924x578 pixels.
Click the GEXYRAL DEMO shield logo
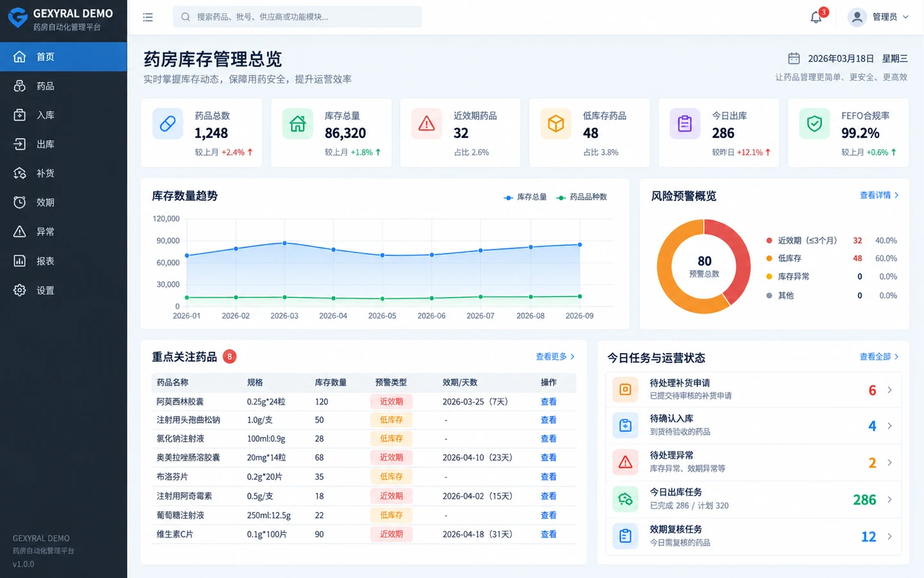coord(17,18)
